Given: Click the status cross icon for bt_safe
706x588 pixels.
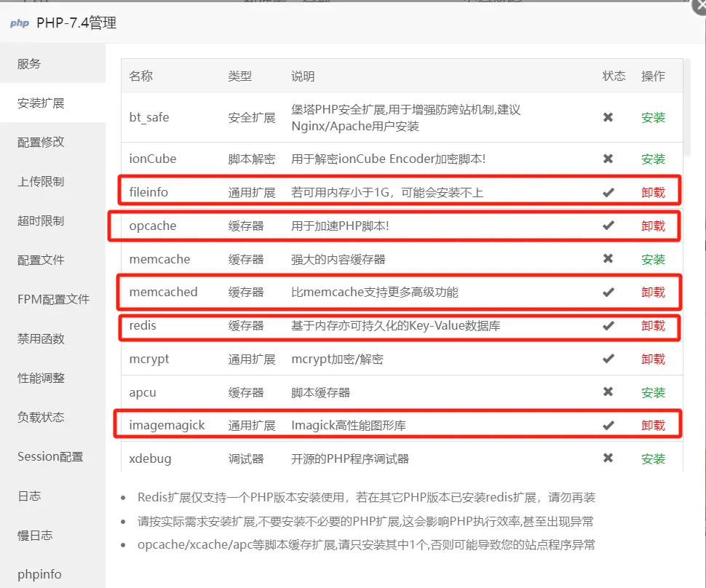Looking at the screenshot, I should [608, 117].
